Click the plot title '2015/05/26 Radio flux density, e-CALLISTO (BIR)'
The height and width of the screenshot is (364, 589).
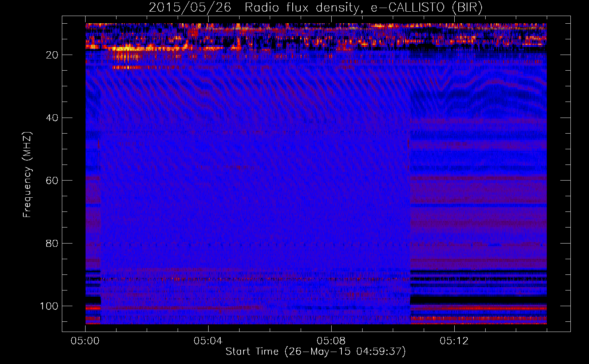tap(316, 8)
